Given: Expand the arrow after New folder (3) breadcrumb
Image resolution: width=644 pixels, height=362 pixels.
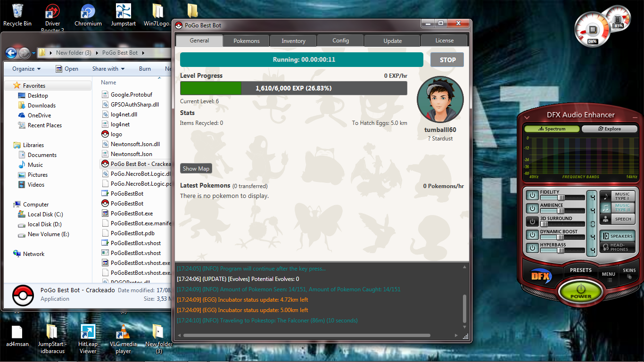Looking at the screenshot, I should (x=97, y=53).
